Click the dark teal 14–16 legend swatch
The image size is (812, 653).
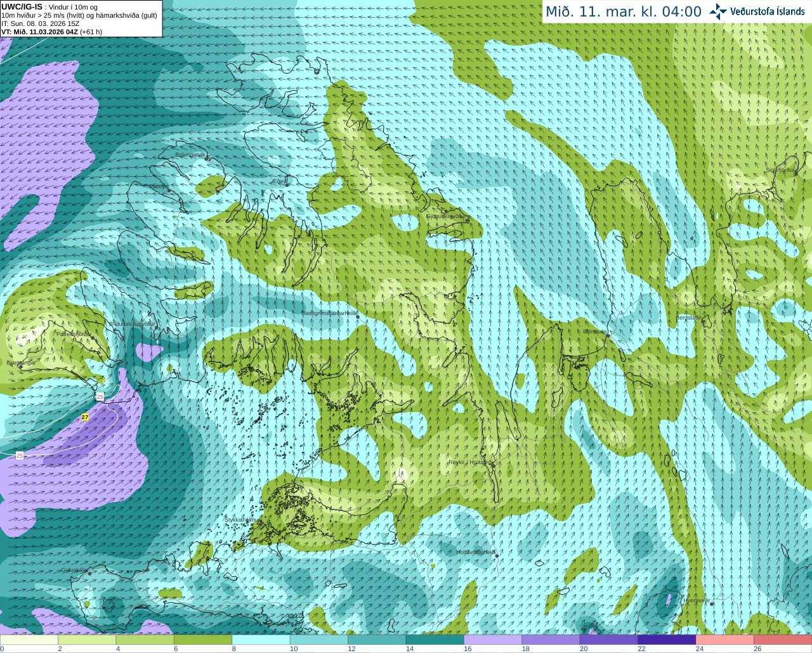tap(435, 640)
